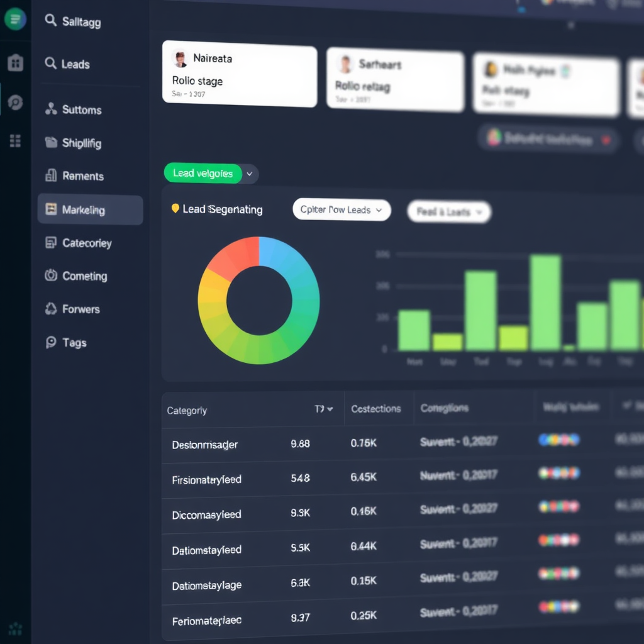Click the Shipllifig folder icon

point(51,143)
